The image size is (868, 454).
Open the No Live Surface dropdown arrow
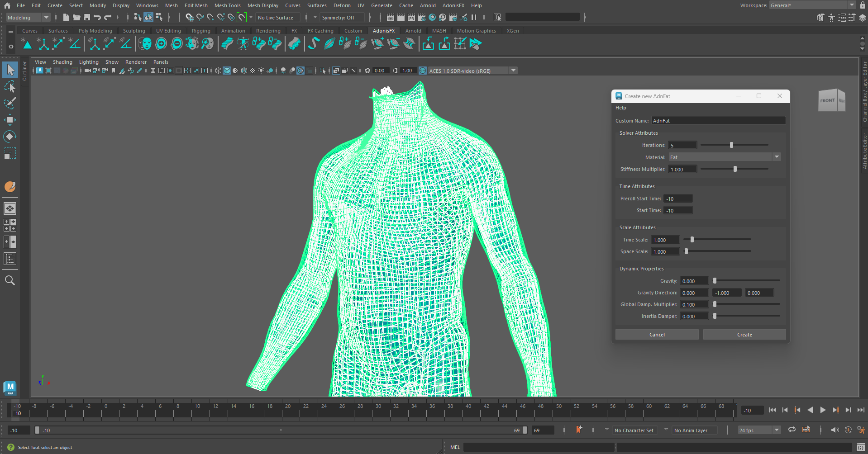click(251, 17)
